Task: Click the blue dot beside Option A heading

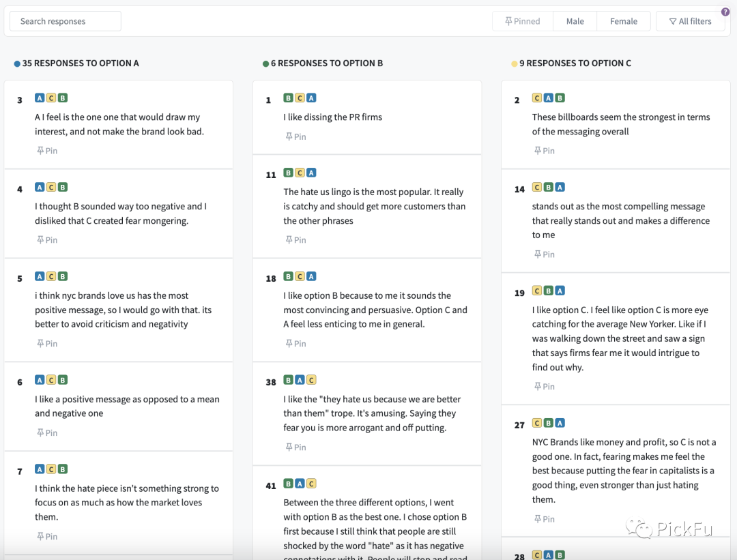Action: 17,63
